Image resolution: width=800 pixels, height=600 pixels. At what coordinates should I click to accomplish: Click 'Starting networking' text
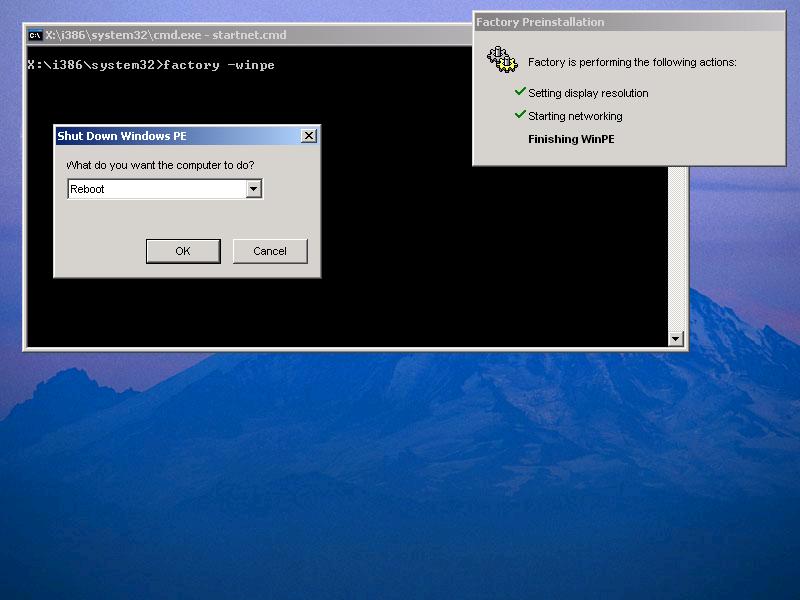pyautogui.click(x=575, y=116)
